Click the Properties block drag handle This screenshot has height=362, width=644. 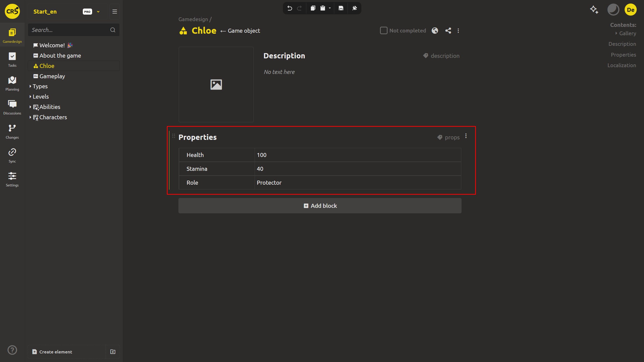pos(174,136)
